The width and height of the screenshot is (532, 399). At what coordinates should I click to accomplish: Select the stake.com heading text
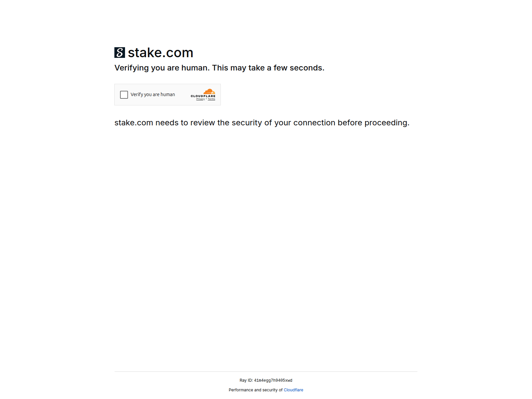tap(161, 53)
